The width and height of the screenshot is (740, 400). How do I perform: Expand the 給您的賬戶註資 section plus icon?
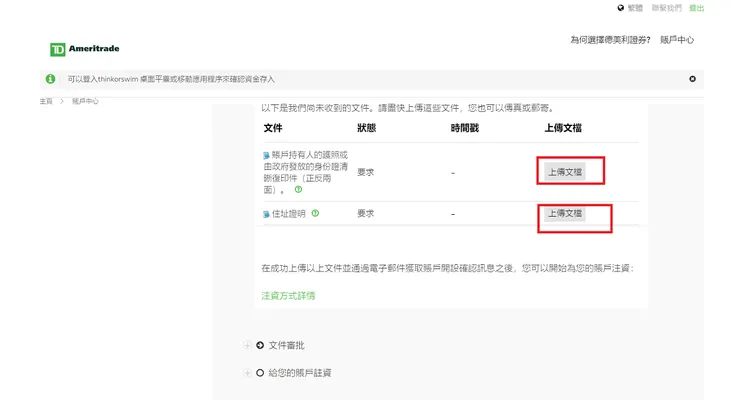[247, 373]
